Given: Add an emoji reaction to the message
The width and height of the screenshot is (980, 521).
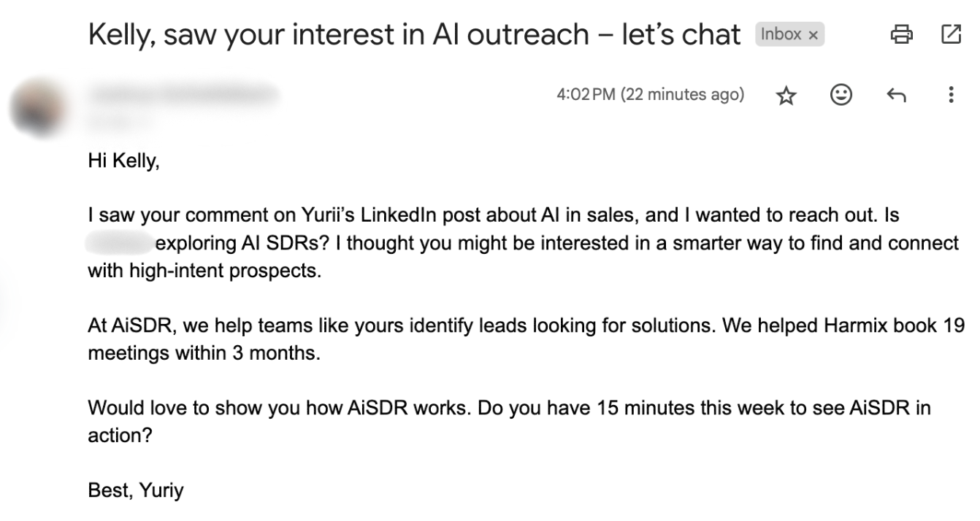Looking at the screenshot, I should point(841,95).
